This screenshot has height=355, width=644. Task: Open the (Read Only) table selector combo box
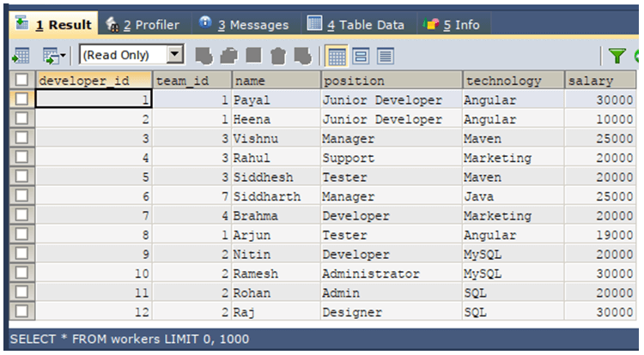pos(131,55)
